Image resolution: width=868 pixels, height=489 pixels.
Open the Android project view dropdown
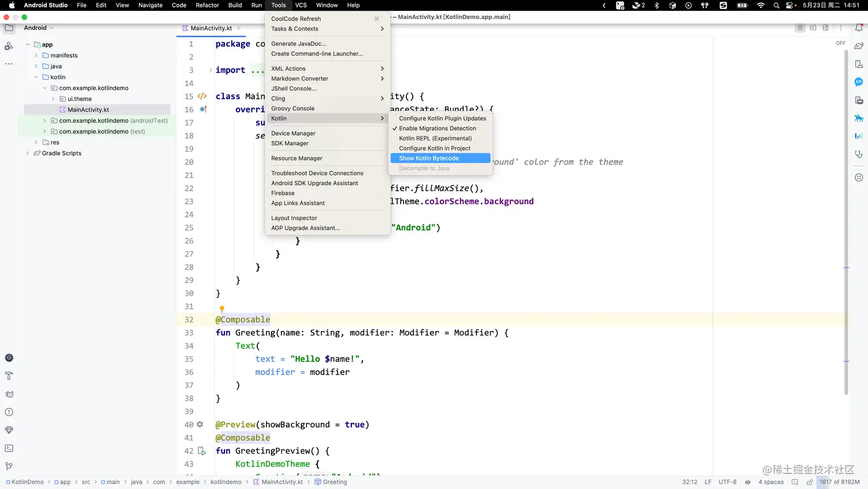click(38, 28)
